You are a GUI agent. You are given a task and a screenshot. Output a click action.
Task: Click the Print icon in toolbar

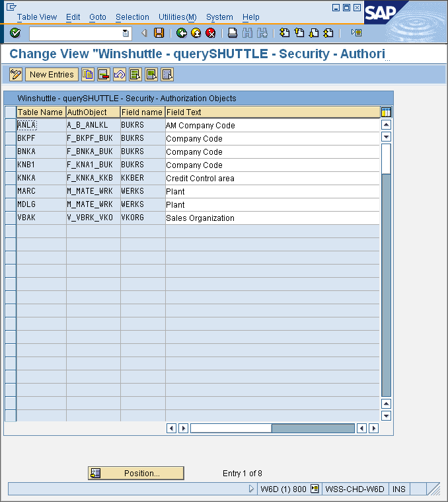(x=233, y=33)
